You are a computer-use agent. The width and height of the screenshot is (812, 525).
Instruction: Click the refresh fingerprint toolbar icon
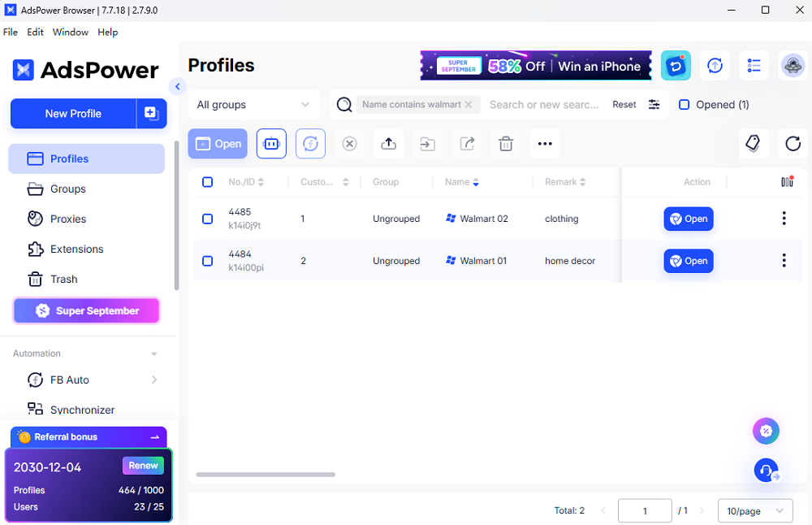click(x=310, y=144)
